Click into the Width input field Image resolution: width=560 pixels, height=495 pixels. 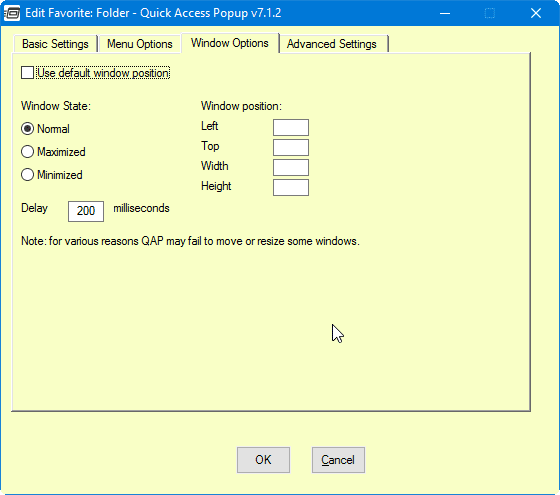[291, 168]
